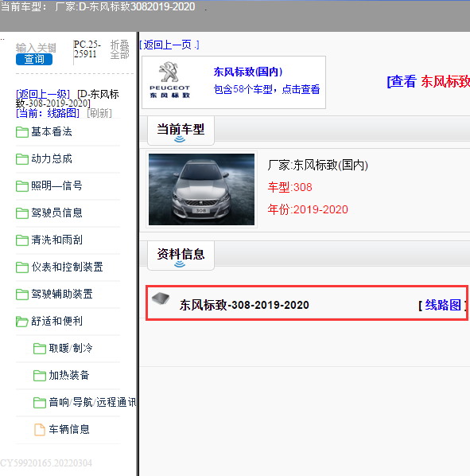Click the gray book icon beside 东风标致-308-2019-2020
This screenshot has width=470, height=476.
[x=161, y=298]
